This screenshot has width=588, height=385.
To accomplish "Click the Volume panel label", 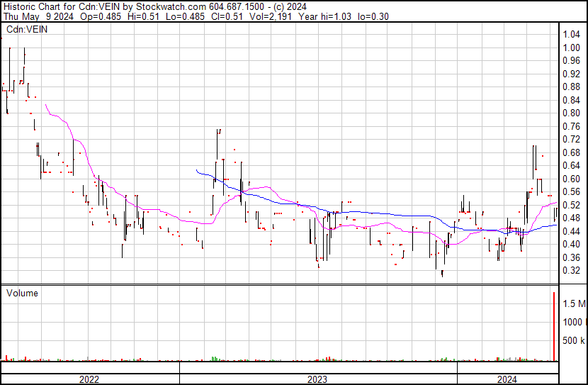I will pos(22,293).
